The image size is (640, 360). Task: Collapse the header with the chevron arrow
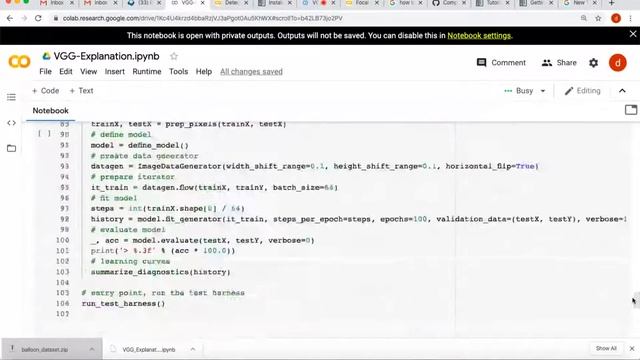click(622, 91)
